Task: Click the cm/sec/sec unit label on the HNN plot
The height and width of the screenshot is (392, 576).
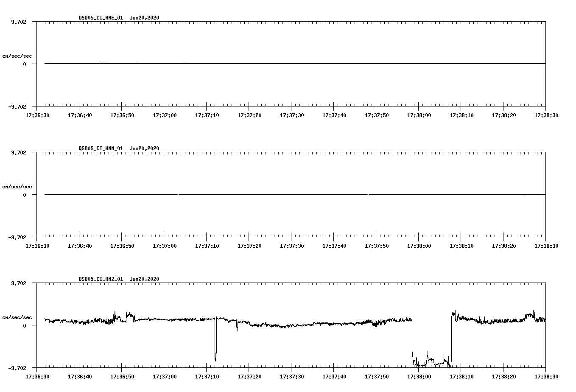Action: coord(17,187)
